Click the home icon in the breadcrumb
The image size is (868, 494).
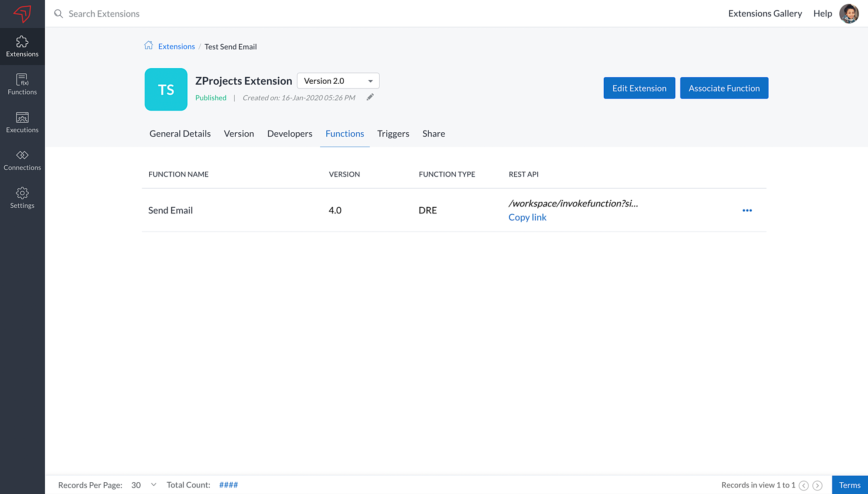click(148, 46)
